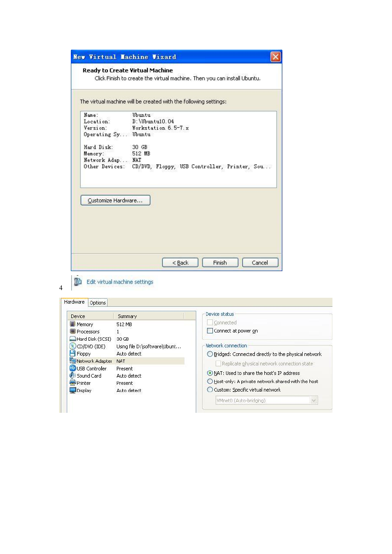Click the Printer device icon
392x554 pixels.
point(73,383)
